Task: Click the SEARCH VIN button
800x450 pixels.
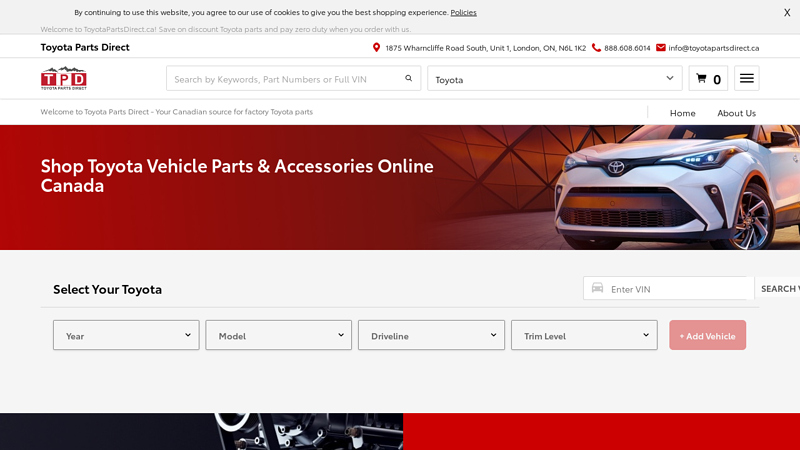Action: (x=778, y=289)
